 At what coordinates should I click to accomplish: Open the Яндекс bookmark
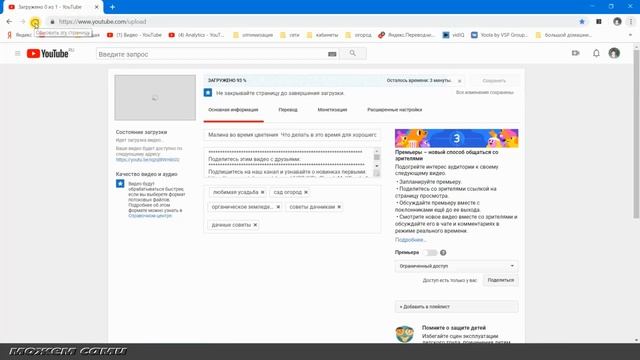point(19,35)
